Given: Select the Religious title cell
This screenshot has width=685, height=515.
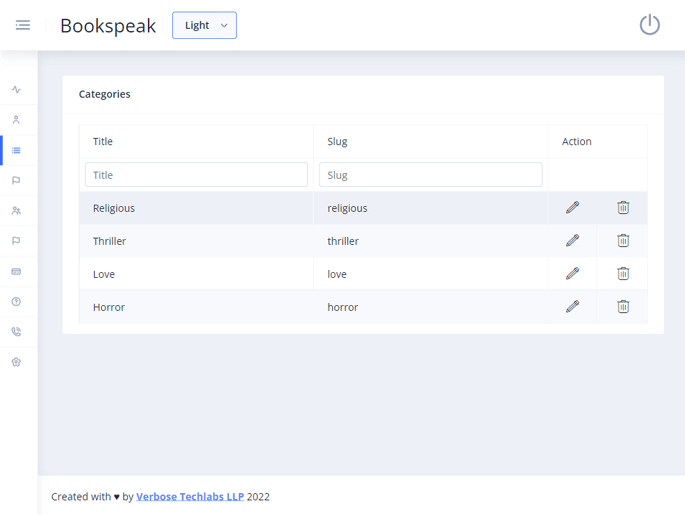Looking at the screenshot, I should pos(196,208).
